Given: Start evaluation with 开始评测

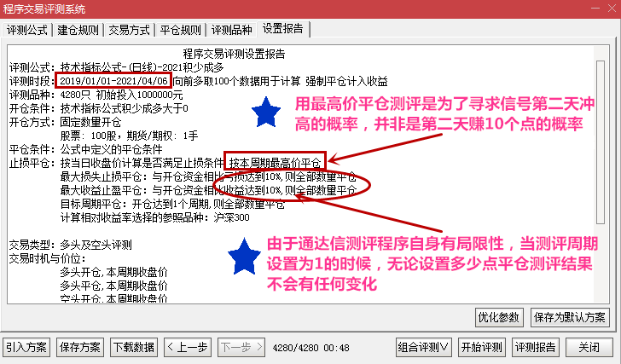Looking at the screenshot, I should pyautogui.click(x=482, y=348).
